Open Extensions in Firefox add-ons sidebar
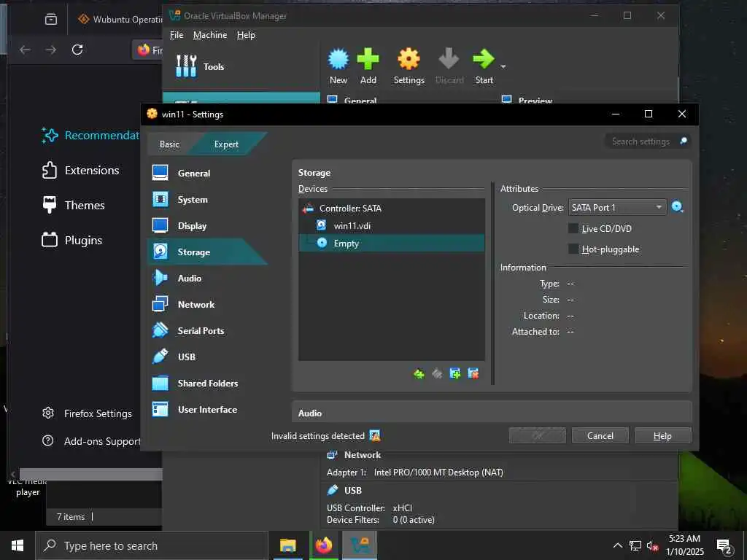 pos(81,171)
